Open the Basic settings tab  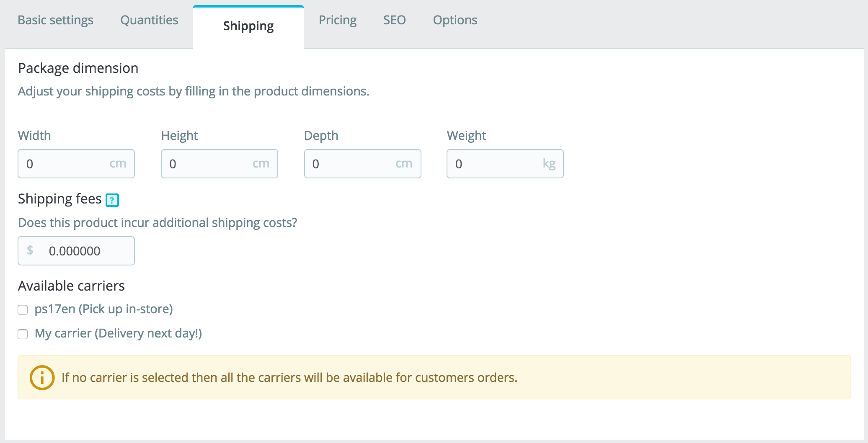click(55, 20)
